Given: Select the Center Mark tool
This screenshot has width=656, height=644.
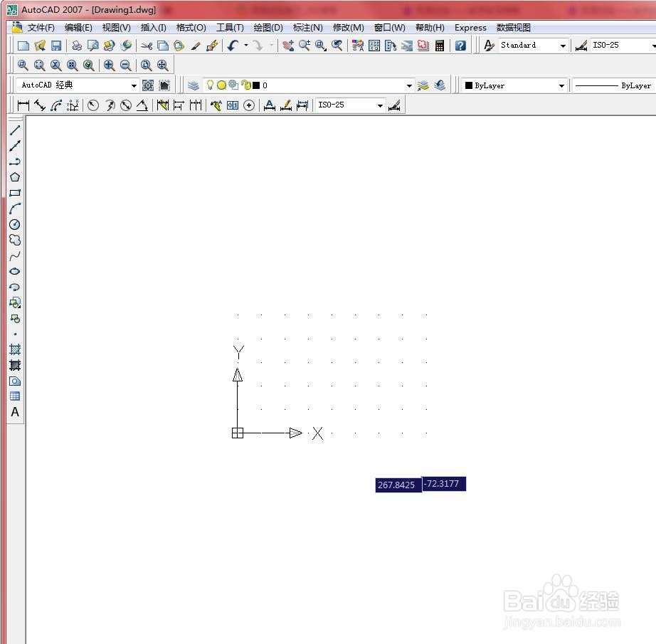Looking at the screenshot, I should click(x=249, y=105).
